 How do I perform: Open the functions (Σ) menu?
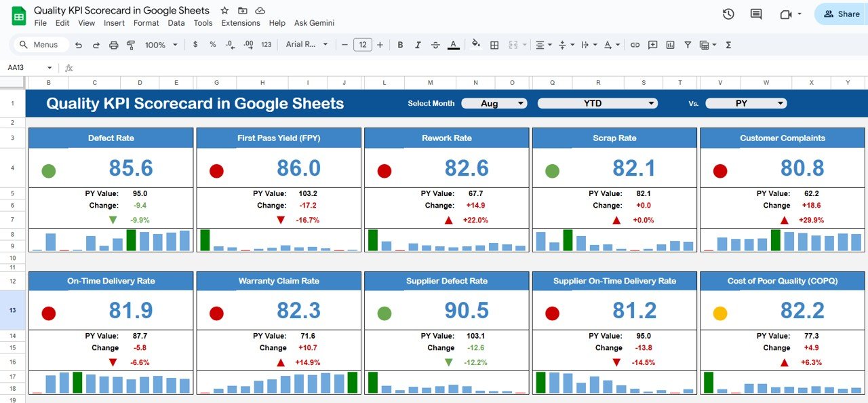(x=728, y=45)
